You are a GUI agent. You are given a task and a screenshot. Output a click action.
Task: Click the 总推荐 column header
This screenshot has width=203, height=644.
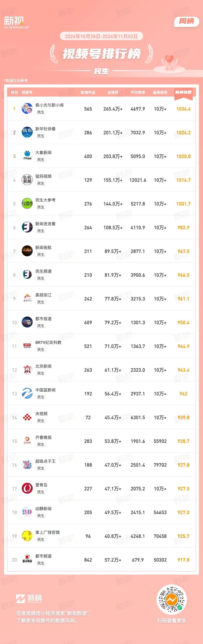(113, 93)
